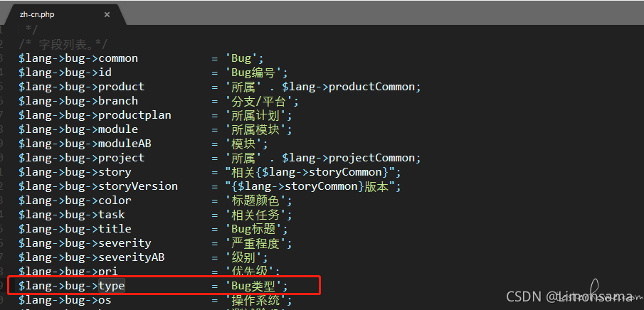Click the 'branch' property name
Screen dimensions: 644x310
point(118,101)
